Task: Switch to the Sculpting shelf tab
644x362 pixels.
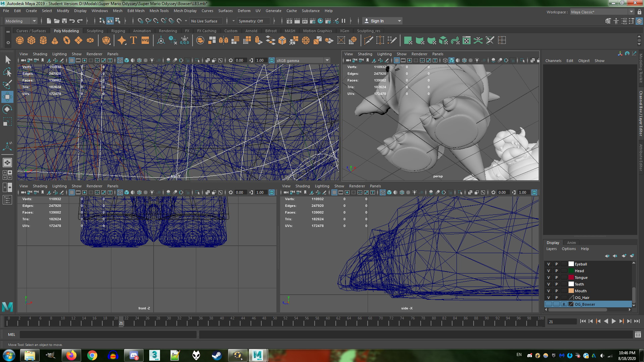Action: click(x=95, y=31)
